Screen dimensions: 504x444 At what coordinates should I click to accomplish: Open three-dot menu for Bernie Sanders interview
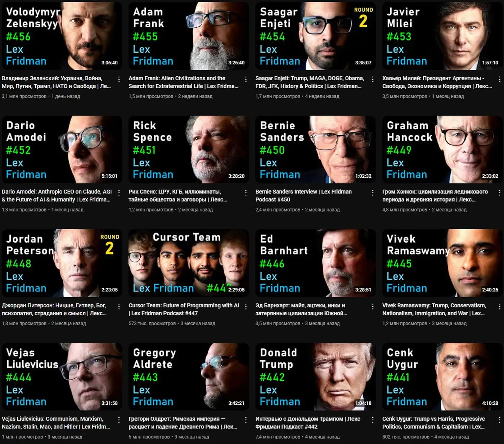(373, 192)
